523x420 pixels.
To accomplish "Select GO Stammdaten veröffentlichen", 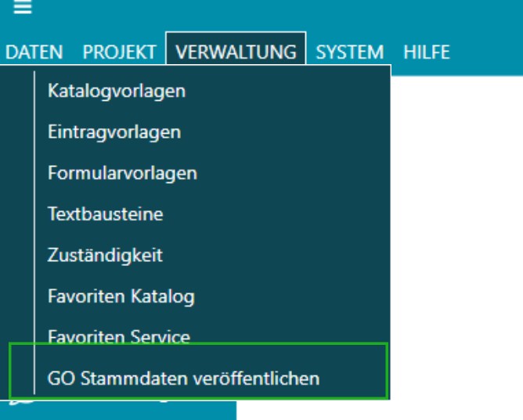I will coord(183,379).
